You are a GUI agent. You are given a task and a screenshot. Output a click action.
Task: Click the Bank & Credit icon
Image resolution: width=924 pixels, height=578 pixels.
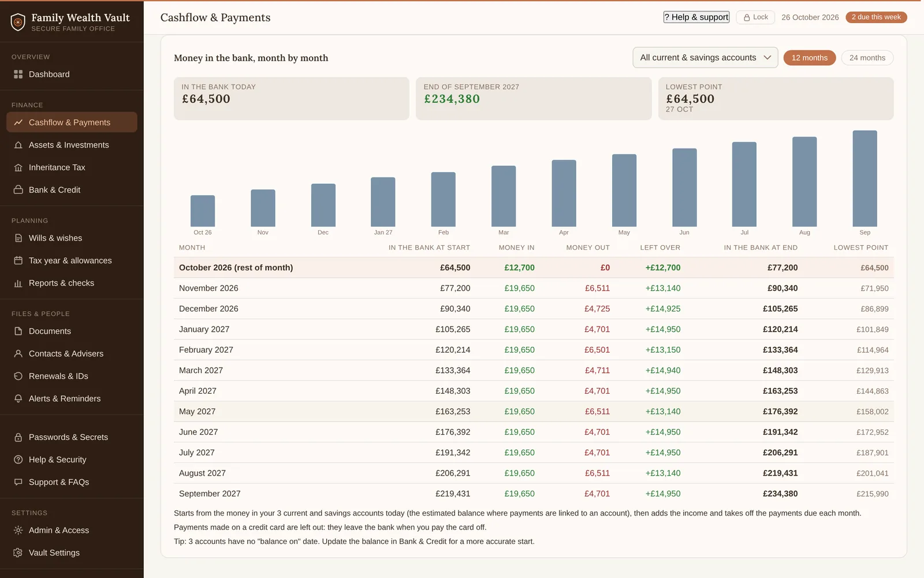(18, 190)
